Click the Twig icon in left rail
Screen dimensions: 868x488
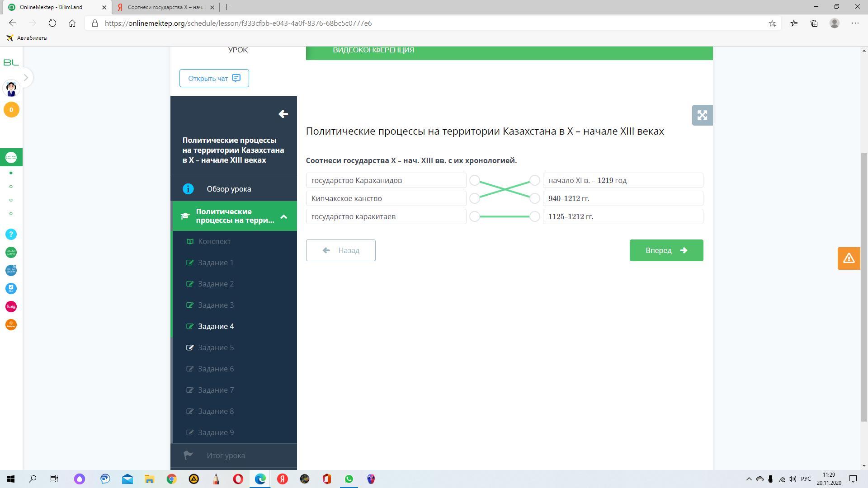tap(11, 306)
